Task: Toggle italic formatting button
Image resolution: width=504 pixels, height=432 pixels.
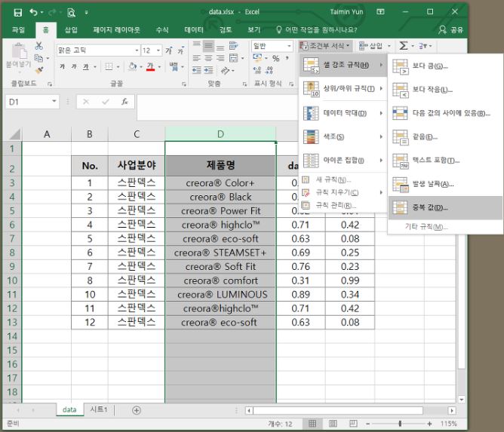Action: 74,66
